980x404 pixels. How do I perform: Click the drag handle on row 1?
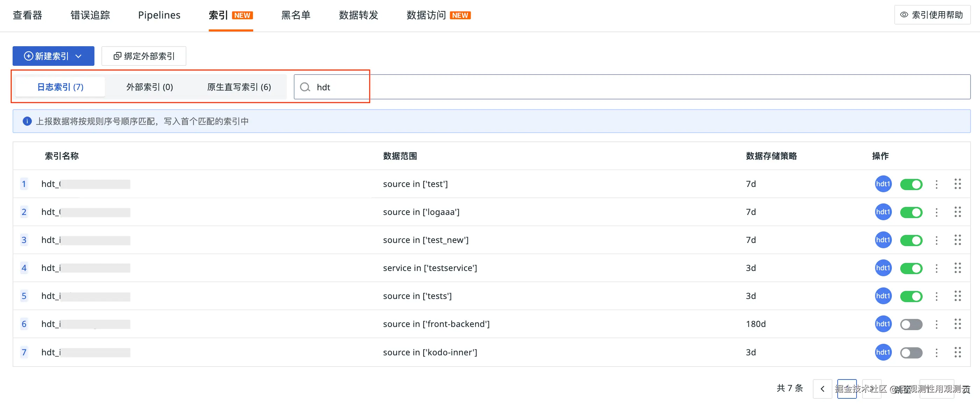click(957, 184)
